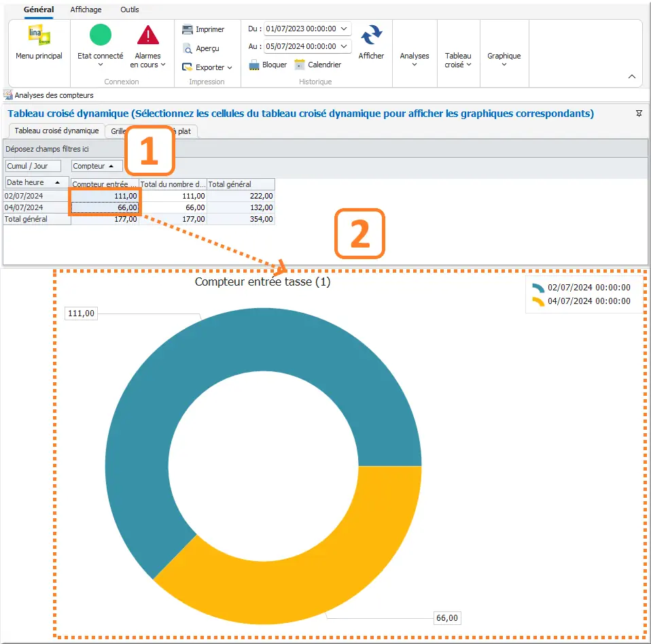The width and height of the screenshot is (651, 644).
Task: Click the Bloquer icon
Action: click(x=254, y=65)
